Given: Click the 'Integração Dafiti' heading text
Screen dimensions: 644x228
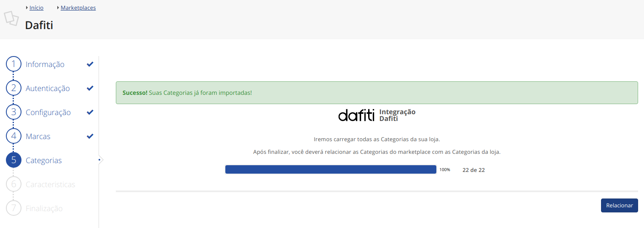Looking at the screenshot, I should [397, 115].
